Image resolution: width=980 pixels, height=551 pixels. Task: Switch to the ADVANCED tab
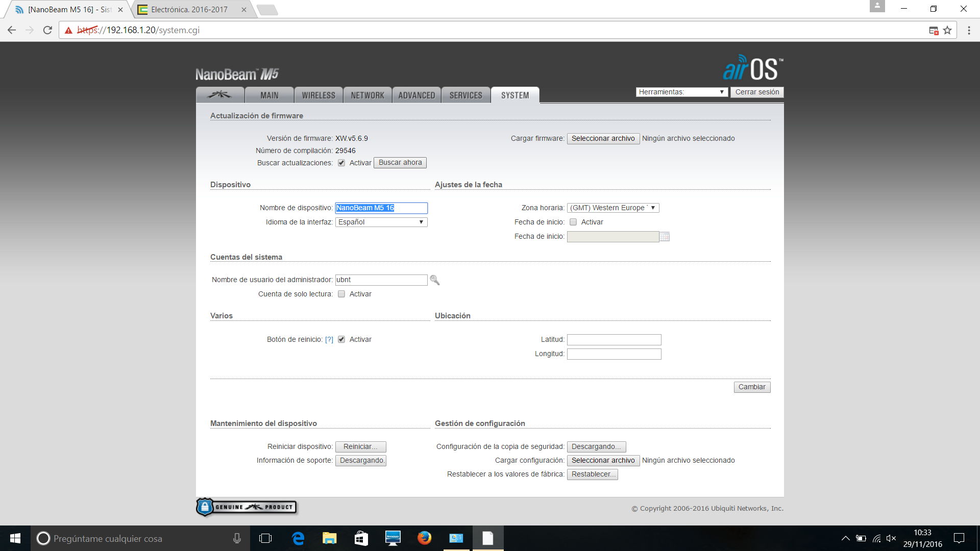click(x=416, y=95)
